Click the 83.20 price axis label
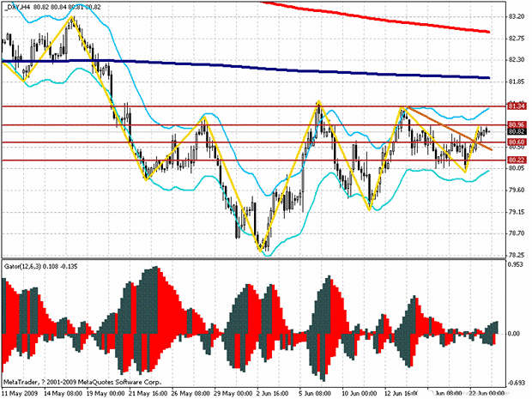 coord(517,16)
